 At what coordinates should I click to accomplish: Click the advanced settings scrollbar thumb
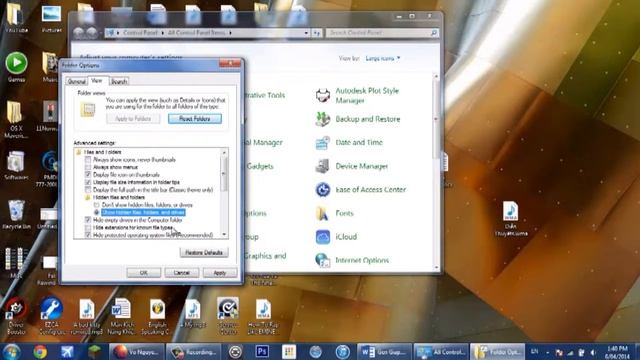point(224,175)
